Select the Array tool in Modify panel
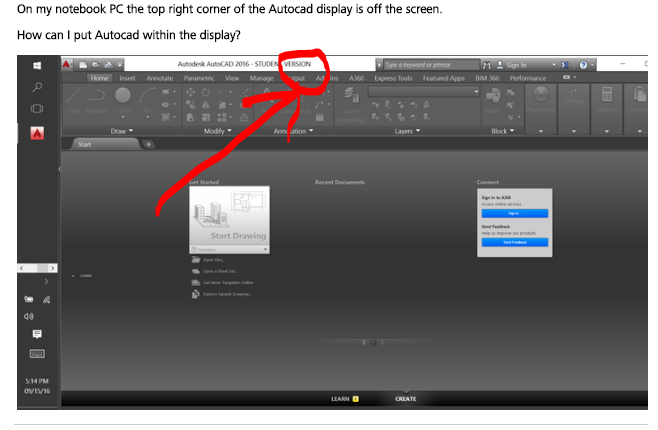 pyautogui.click(x=222, y=117)
